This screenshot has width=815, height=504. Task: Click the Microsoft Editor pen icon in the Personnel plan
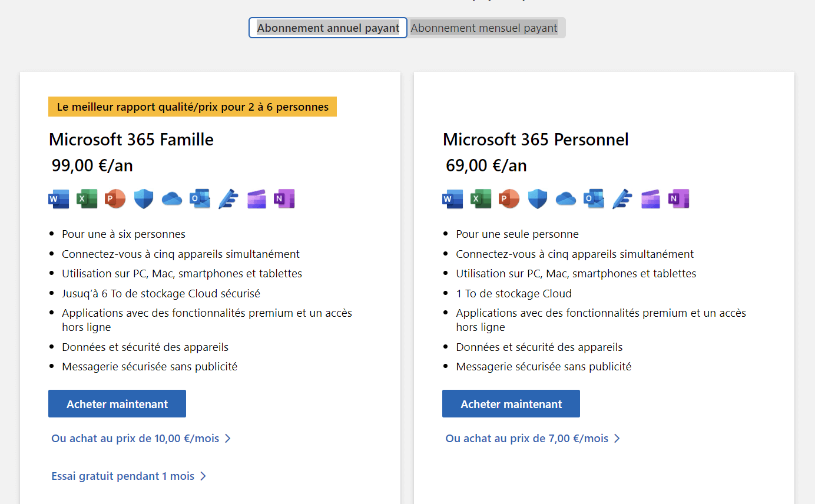pos(622,199)
